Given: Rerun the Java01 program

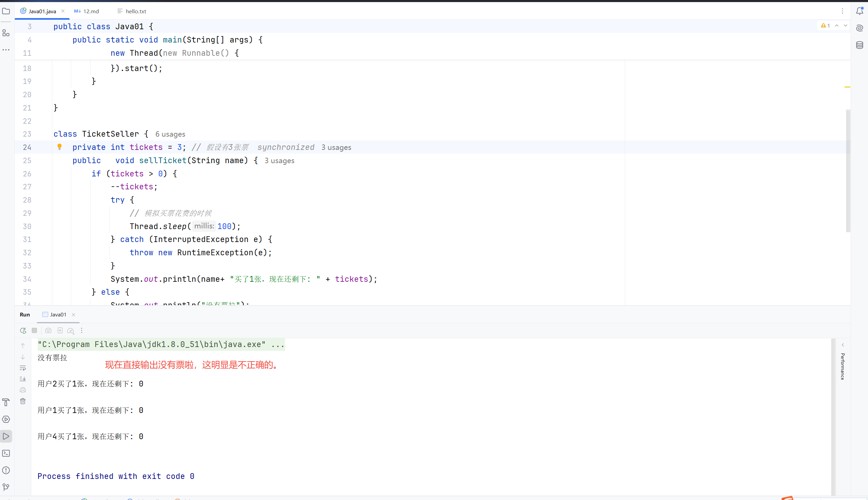Looking at the screenshot, I should pos(23,330).
